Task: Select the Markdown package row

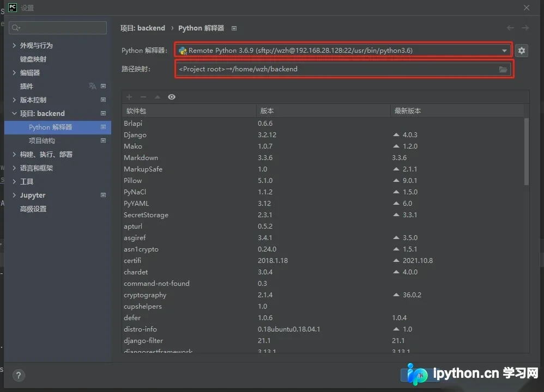Action: point(323,158)
